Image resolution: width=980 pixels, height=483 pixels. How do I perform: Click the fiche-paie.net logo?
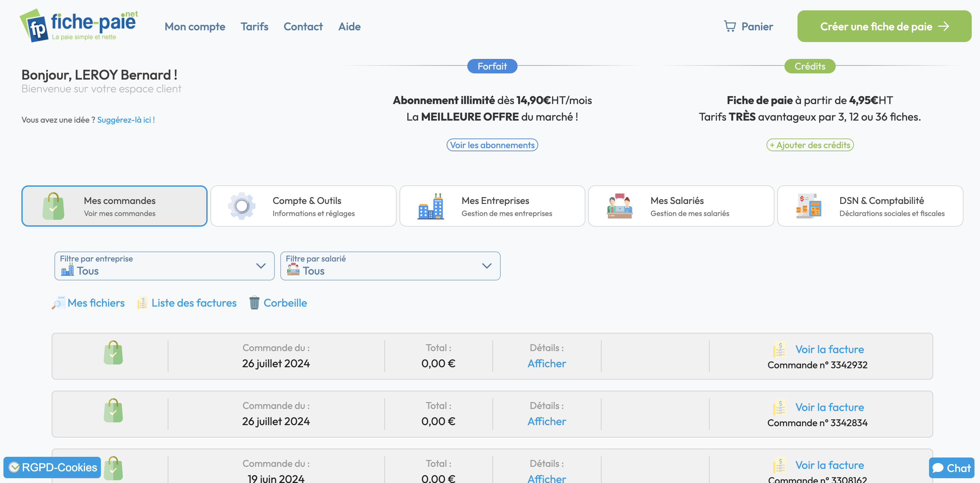click(x=79, y=25)
